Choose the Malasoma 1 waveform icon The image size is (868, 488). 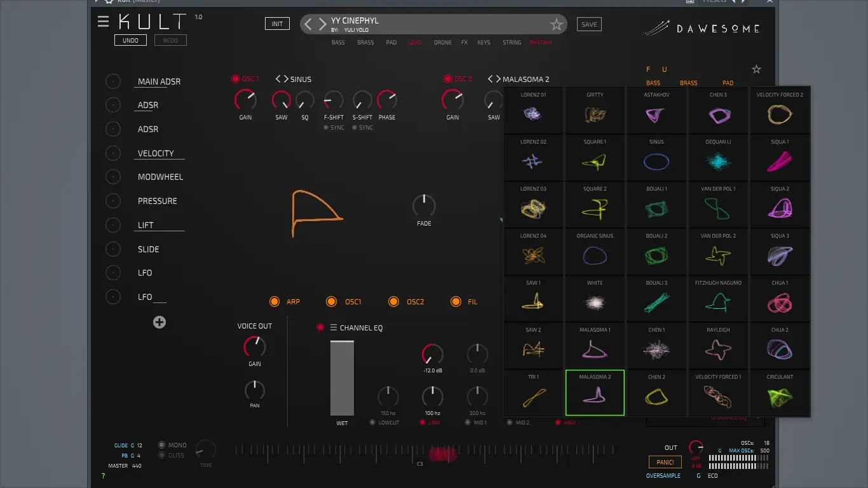pyautogui.click(x=595, y=349)
